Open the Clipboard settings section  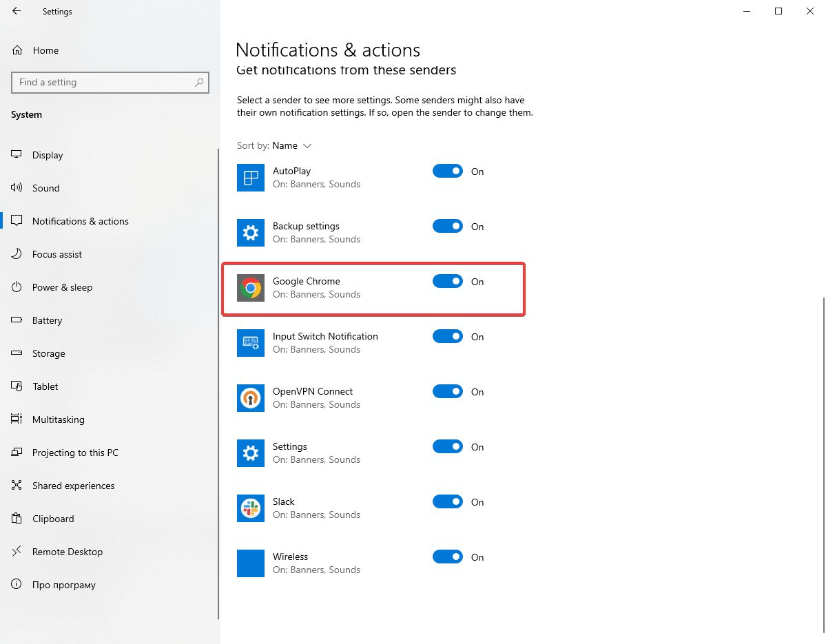[53, 519]
